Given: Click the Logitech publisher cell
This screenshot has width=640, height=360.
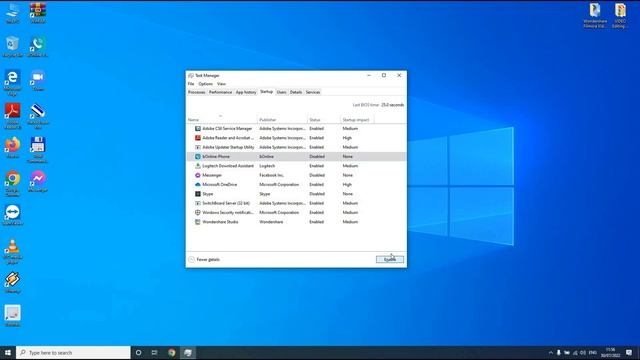Looking at the screenshot, I should [267, 166].
